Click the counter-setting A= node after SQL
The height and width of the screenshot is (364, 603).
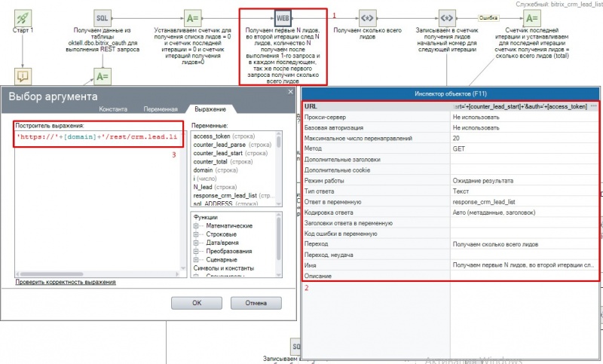tap(192, 18)
